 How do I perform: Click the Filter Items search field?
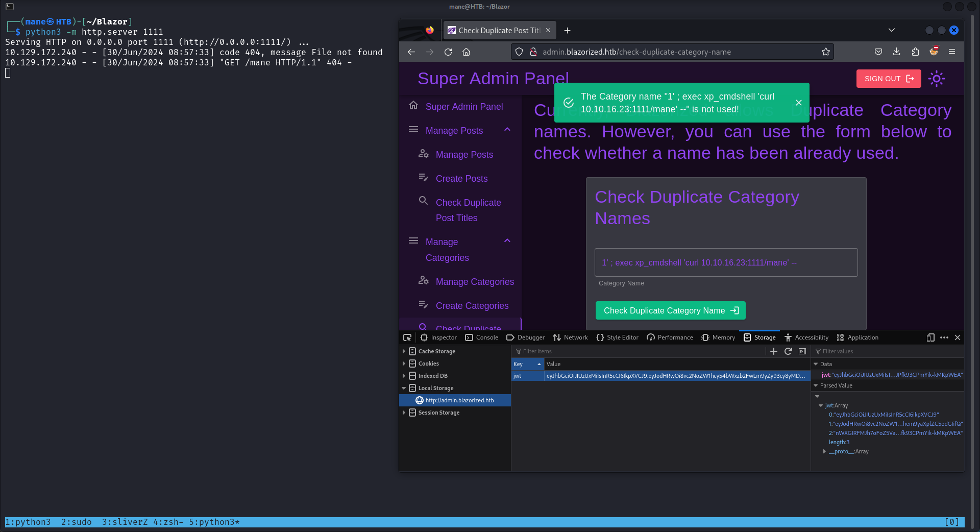point(638,351)
